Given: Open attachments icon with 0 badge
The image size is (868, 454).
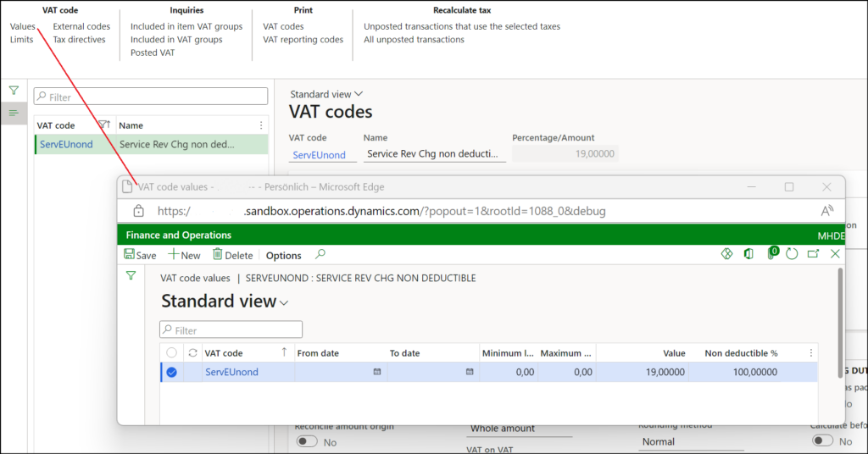Looking at the screenshot, I should (771, 253).
